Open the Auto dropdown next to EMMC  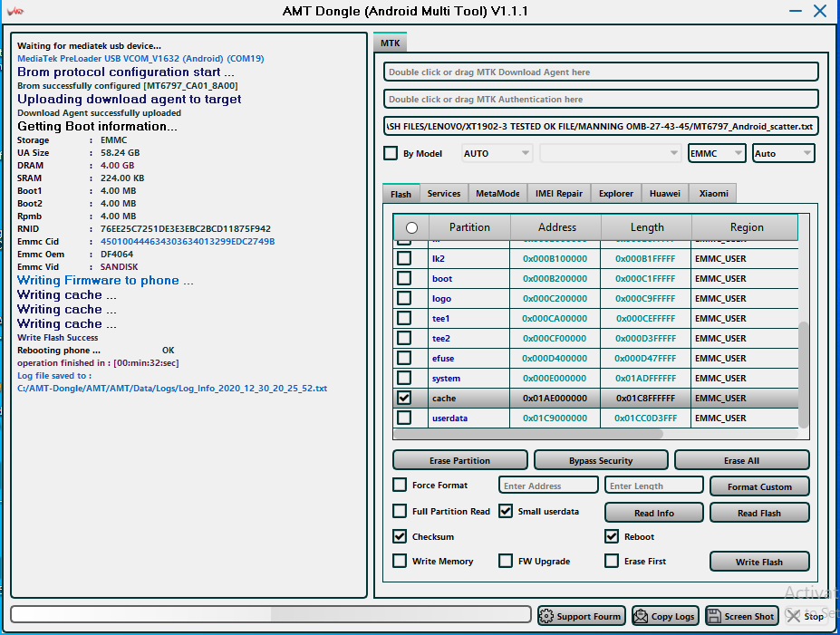tap(783, 153)
